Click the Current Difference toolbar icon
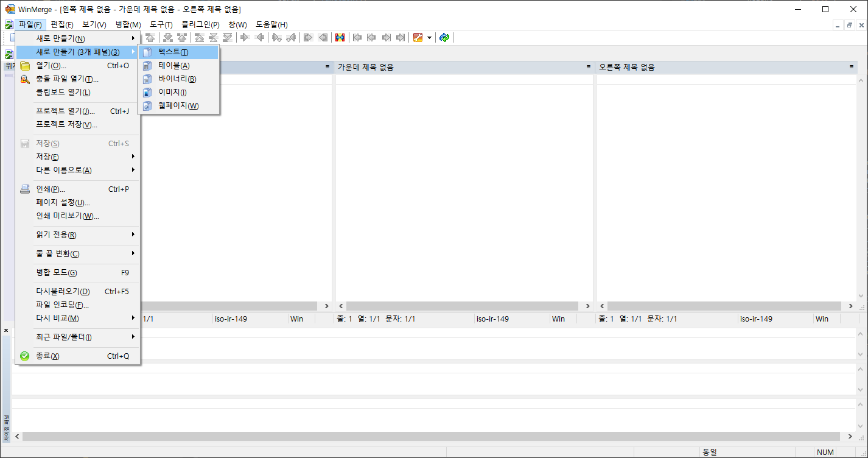Screen dimensions: 868x458 [x=213, y=38]
